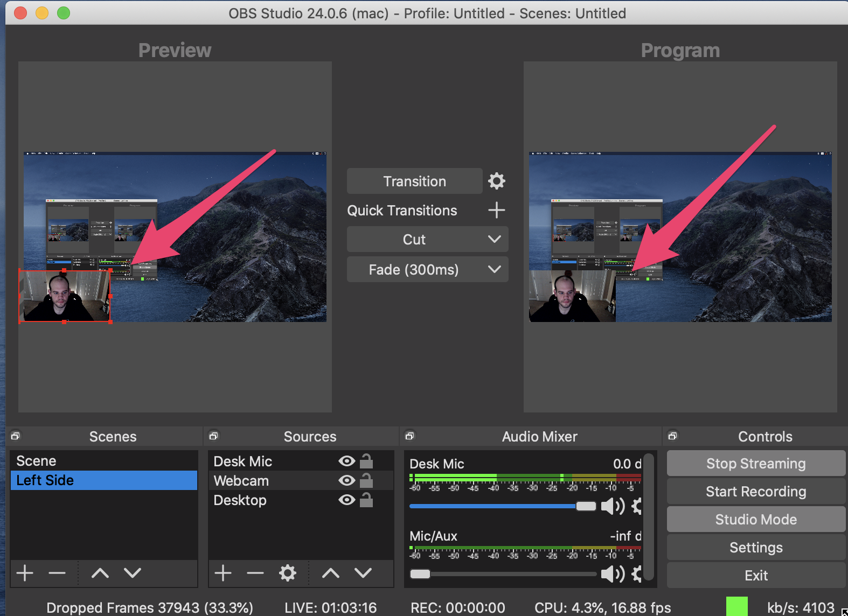Viewport: 848px width, 616px height.
Task: Toggle Studio Mode off
Action: point(756,519)
